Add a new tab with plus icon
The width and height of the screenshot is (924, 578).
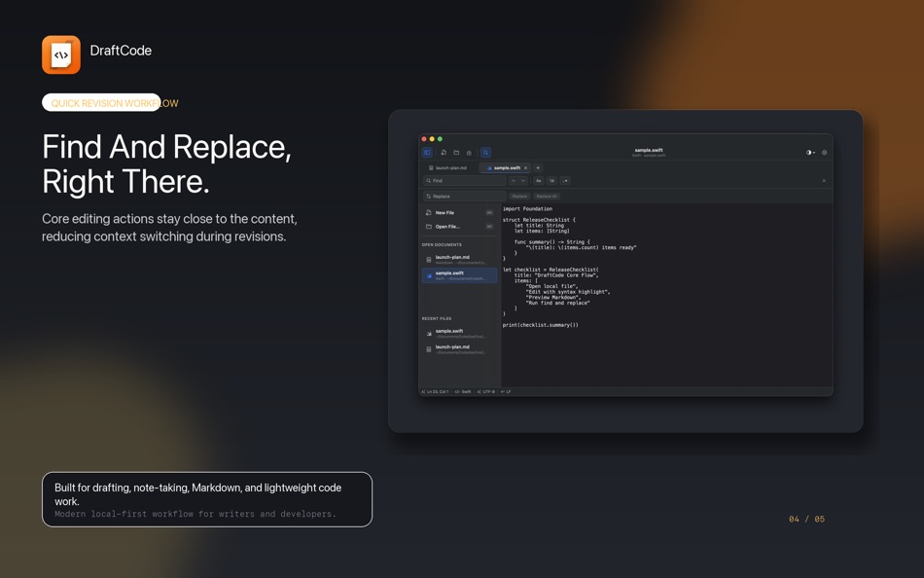pos(538,168)
